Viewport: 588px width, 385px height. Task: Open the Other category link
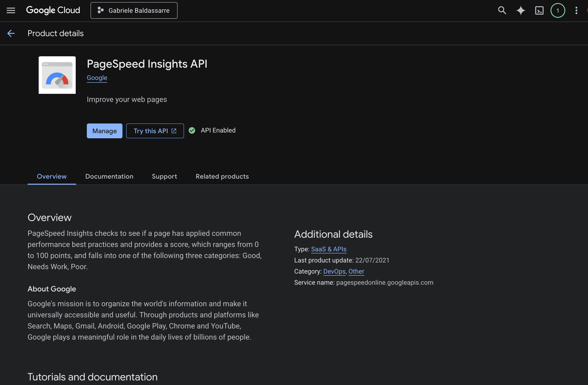(x=356, y=271)
